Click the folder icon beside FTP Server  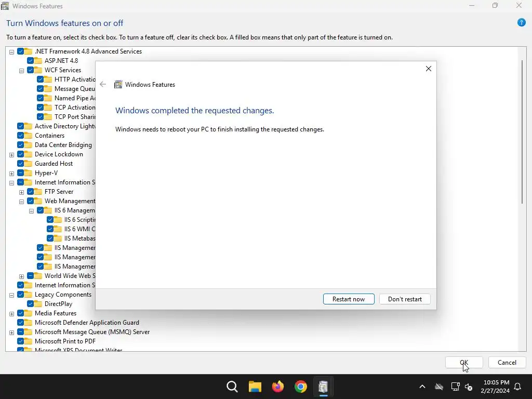[38, 191]
